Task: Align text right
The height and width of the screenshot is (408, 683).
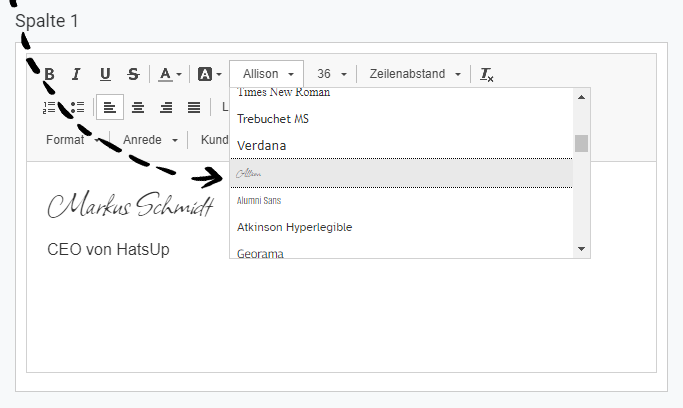Action: point(166,107)
